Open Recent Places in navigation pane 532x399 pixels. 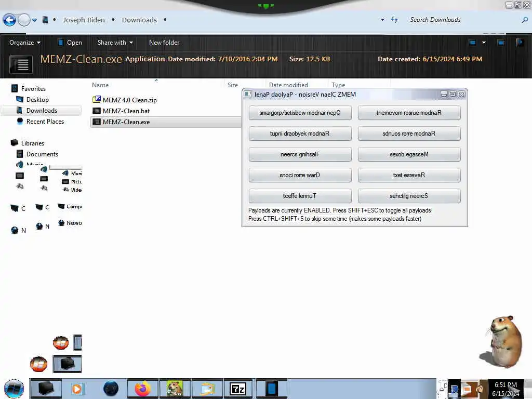[45, 122]
